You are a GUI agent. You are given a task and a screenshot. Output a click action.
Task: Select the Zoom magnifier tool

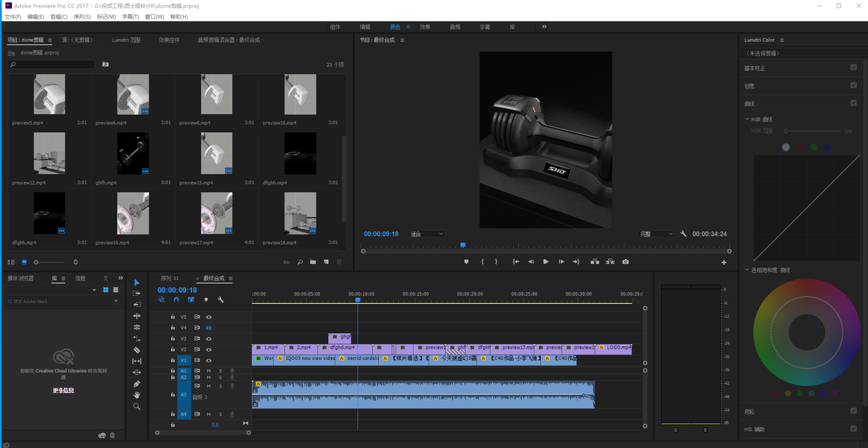point(137,406)
